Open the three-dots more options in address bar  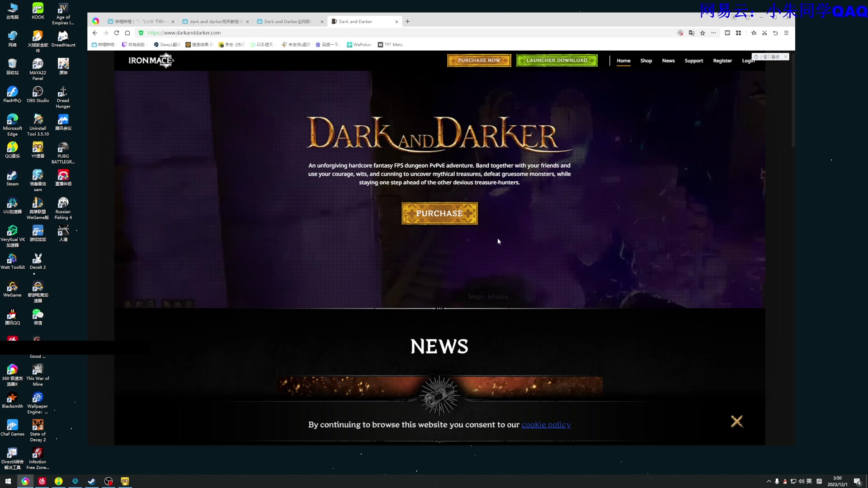click(713, 33)
